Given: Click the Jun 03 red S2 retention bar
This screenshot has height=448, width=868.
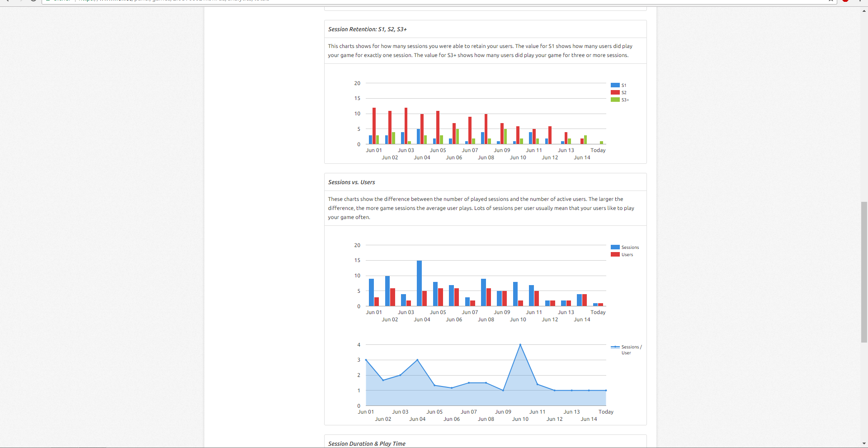Looking at the screenshot, I should pos(406,126).
